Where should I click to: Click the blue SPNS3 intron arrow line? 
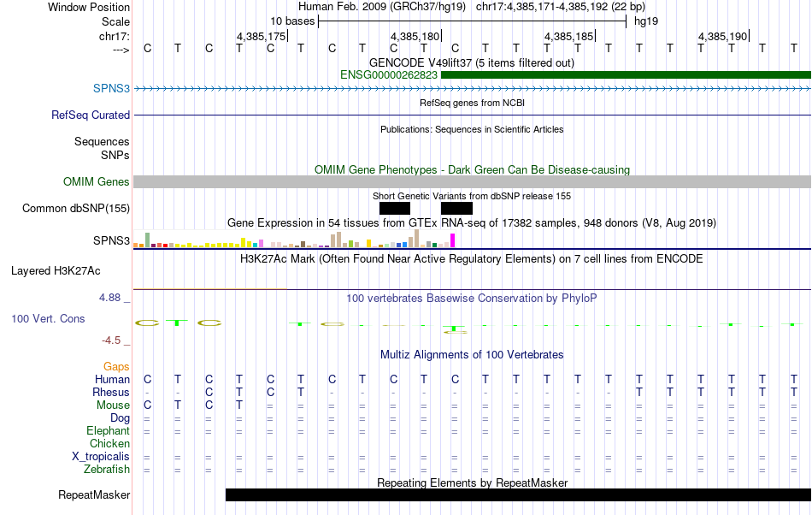click(473, 89)
